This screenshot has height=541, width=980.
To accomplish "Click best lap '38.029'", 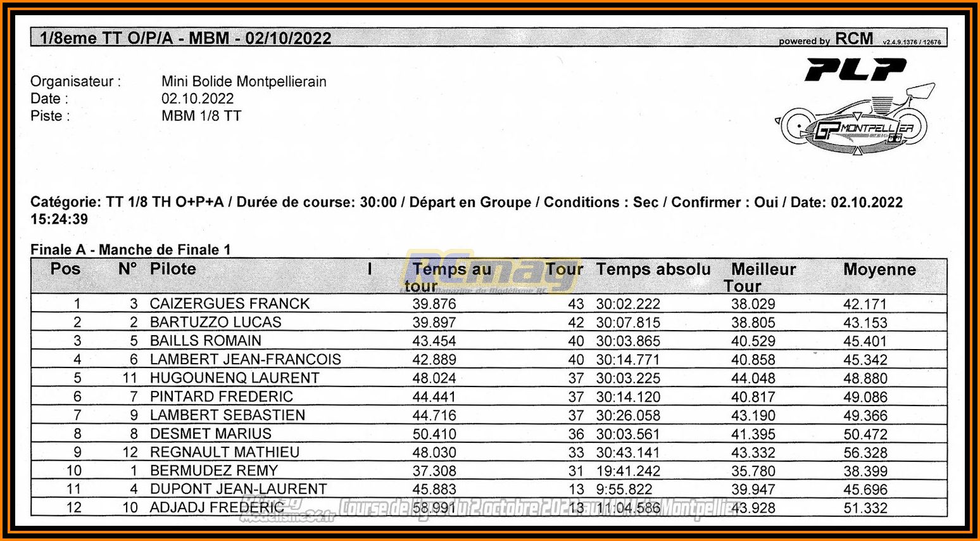I will (753, 304).
